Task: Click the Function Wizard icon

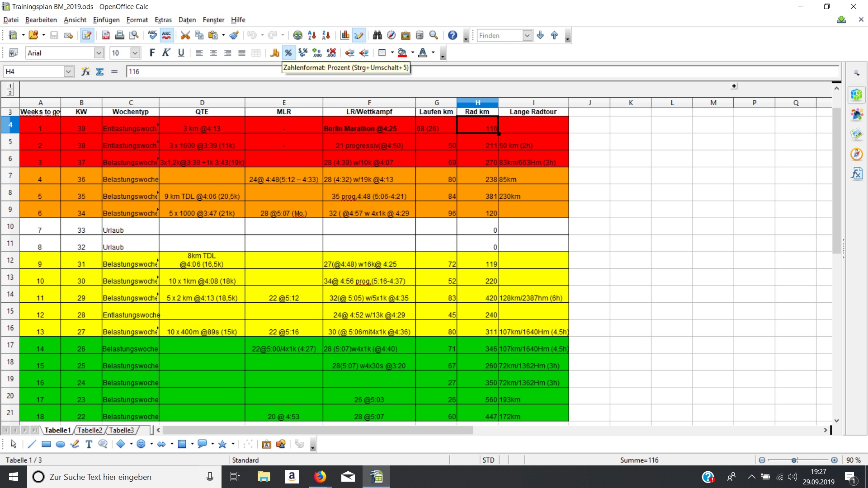Action: click(85, 71)
